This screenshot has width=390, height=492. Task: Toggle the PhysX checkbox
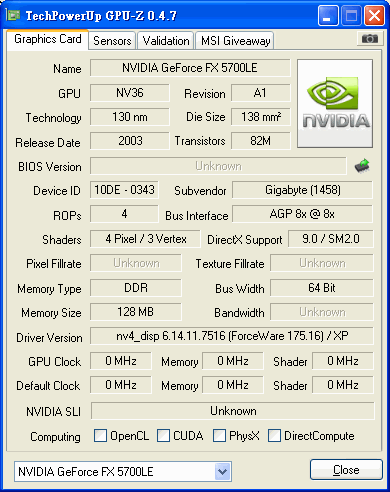click(219, 436)
